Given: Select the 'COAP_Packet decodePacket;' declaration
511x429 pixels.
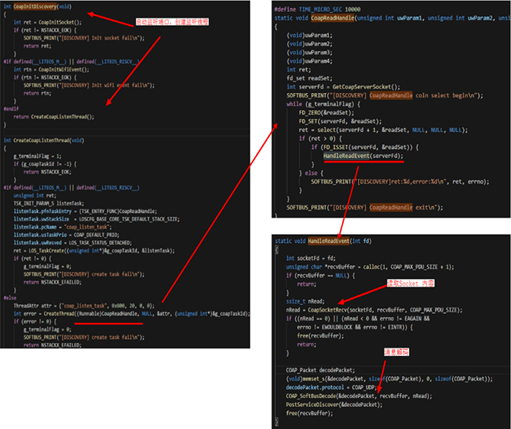Looking at the screenshot, I should (x=320, y=370).
